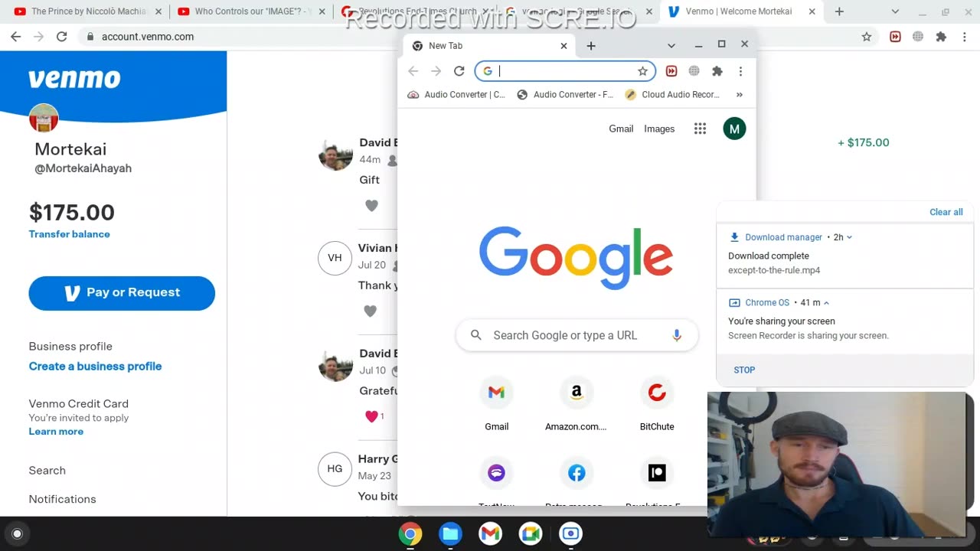Expand the bookmarks overflow chevron
The height and width of the screenshot is (551, 980).
740,95
